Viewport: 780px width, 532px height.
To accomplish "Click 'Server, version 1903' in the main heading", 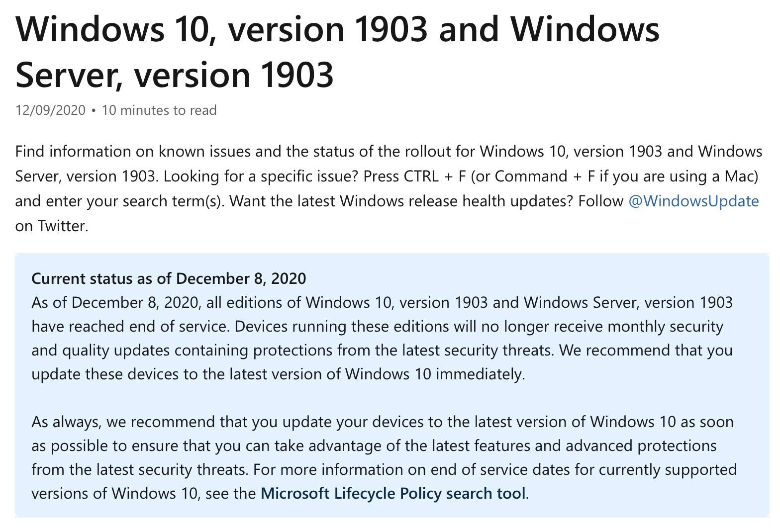I will click(174, 75).
